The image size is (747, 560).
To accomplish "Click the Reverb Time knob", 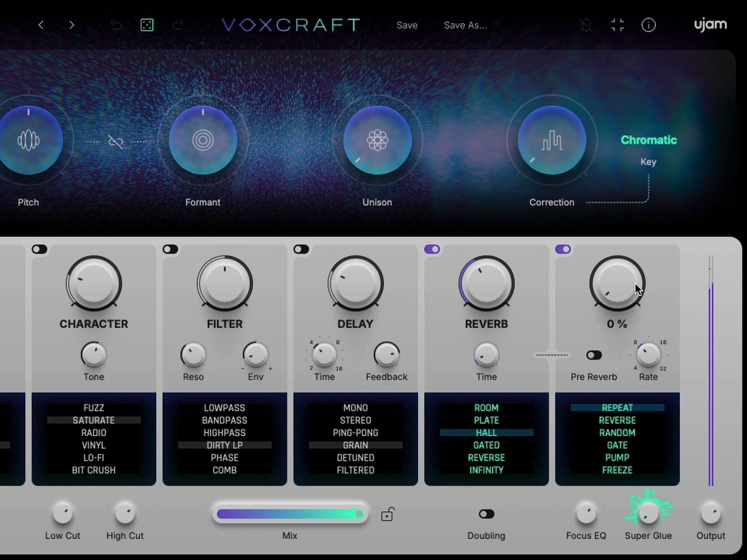I will tap(487, 355).
